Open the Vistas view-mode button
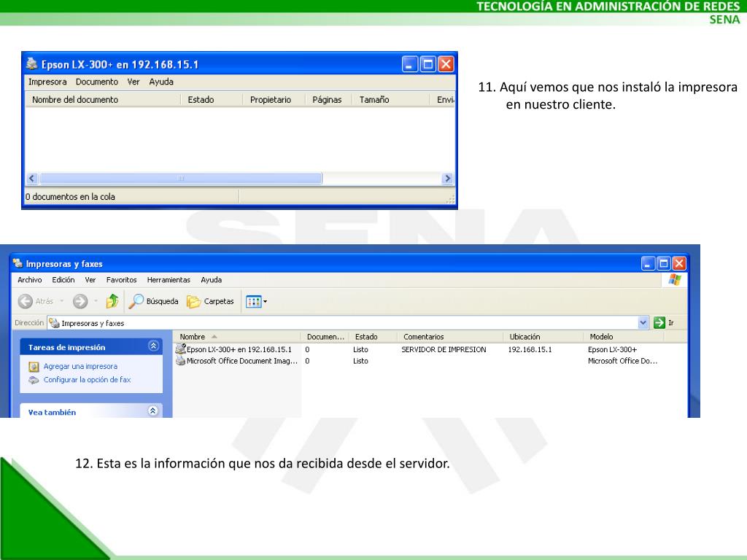 pos(256,301)
